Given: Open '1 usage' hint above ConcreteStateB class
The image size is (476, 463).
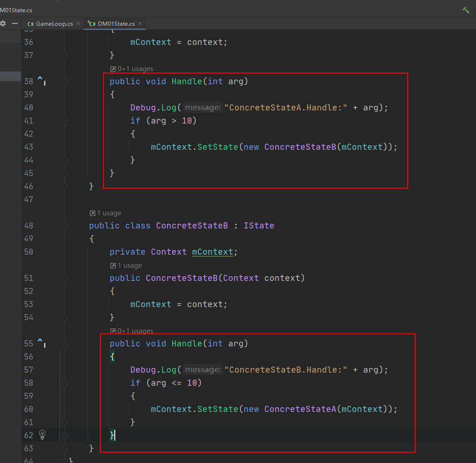Looking at the screenshot, I should 105,213.
